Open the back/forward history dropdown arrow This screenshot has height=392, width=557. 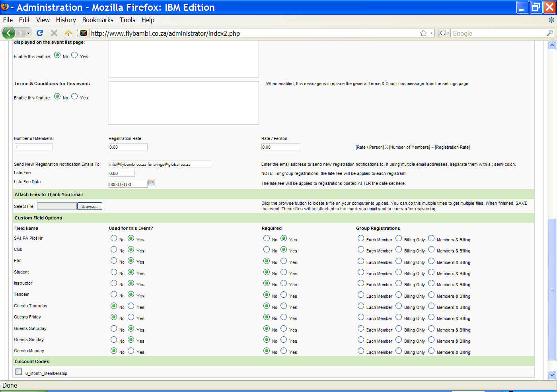click(28, 33)
